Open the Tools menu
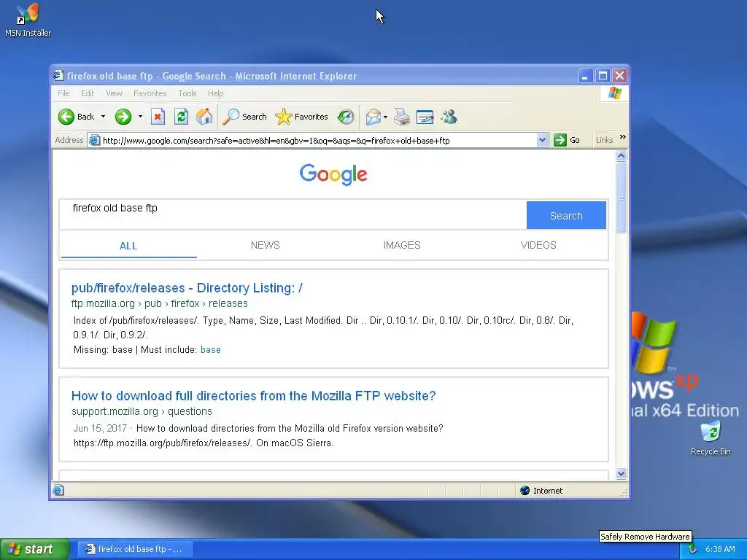 pyautogui.click(x=187, y=93)
